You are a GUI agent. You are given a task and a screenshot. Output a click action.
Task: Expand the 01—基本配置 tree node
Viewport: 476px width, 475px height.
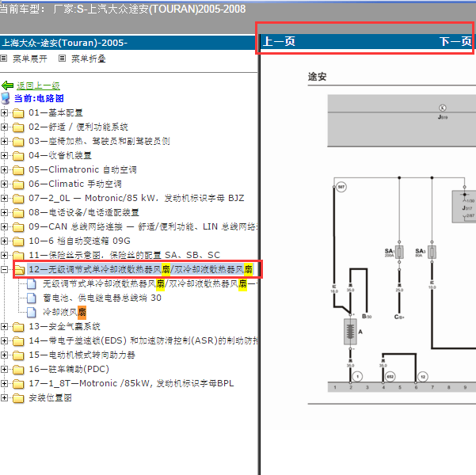[4, 113]
